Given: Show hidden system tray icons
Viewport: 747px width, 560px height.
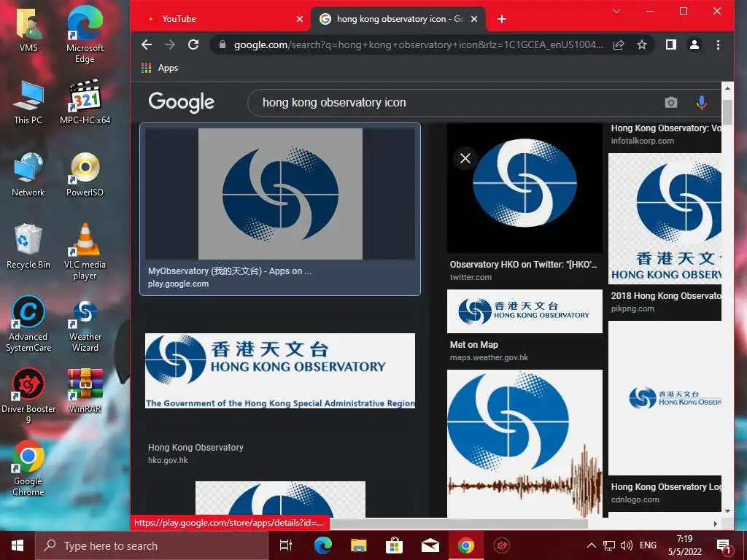Looking at the screenshot, I should click(591, 545).
